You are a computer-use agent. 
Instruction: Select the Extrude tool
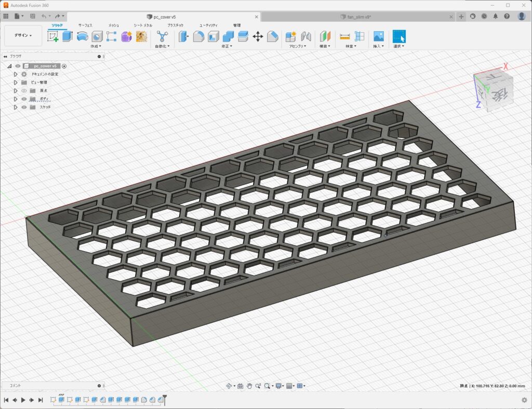pos(68,36)
